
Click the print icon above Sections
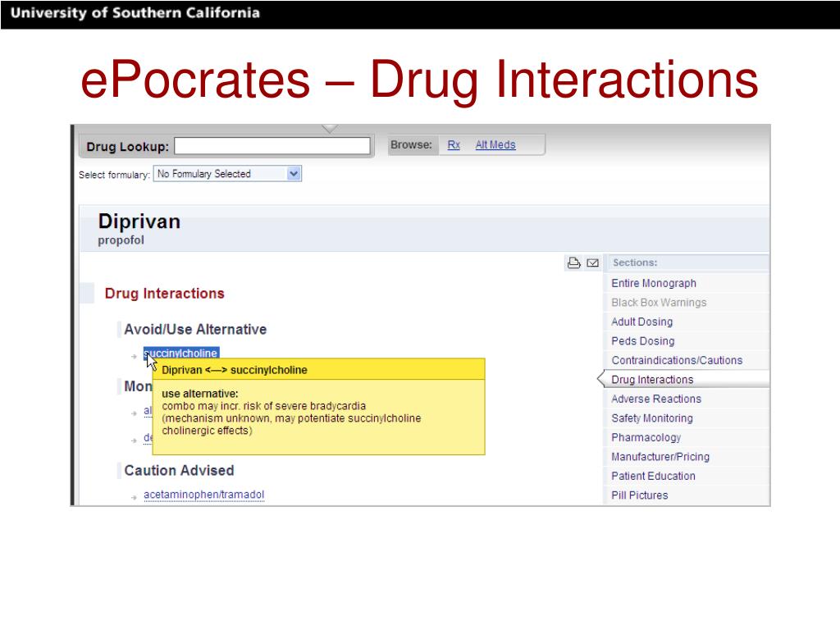point(573,262)
